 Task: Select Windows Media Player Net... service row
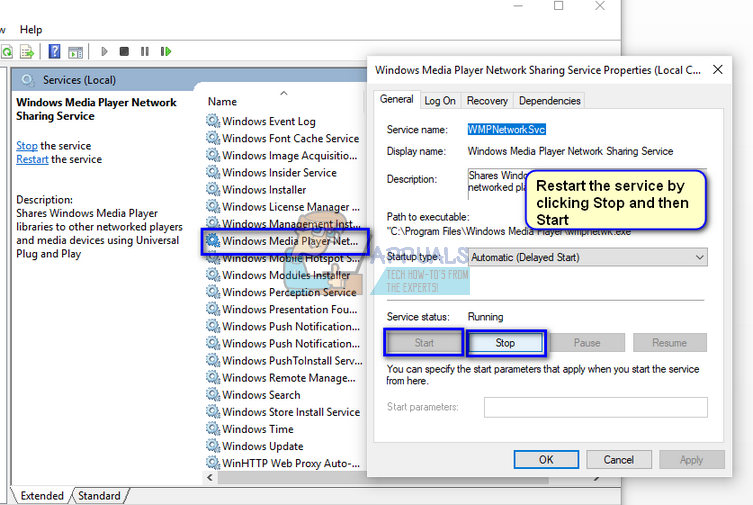(286, 241)
